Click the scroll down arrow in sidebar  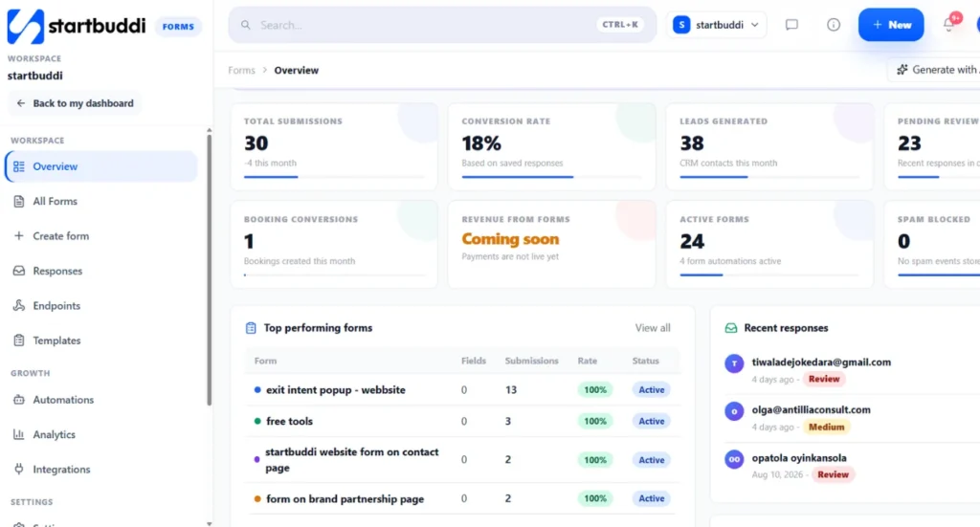point(209,523)
